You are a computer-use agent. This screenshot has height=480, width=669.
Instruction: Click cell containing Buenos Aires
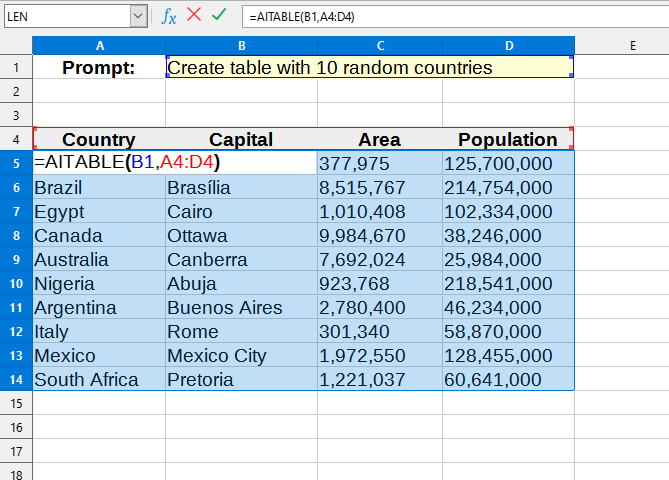pos(241,308)
